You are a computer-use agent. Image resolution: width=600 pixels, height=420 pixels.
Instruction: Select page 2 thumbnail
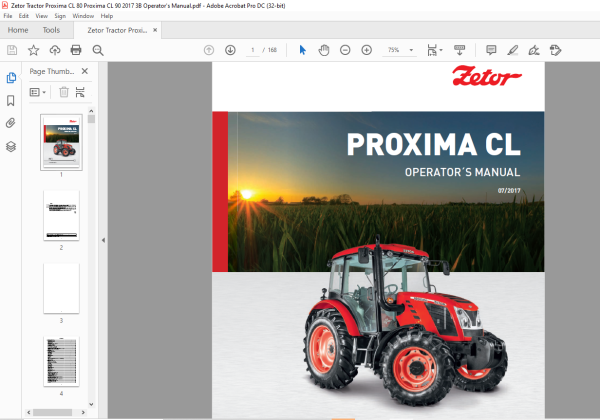point(61,215)
